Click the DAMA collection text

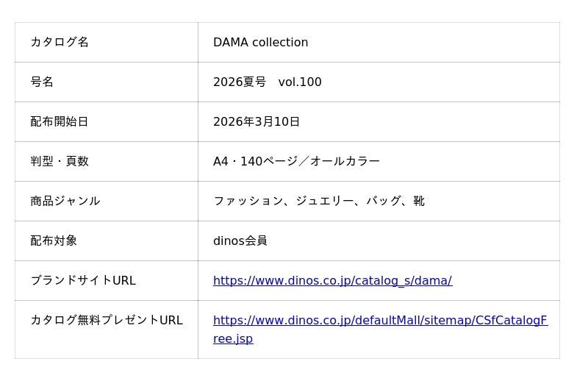coord(260,42)
